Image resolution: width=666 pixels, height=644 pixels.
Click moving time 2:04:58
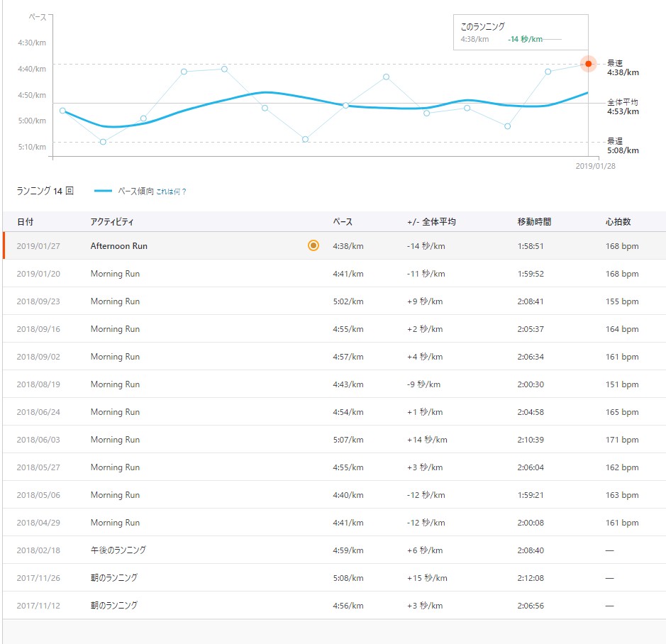tap(530, 411)
